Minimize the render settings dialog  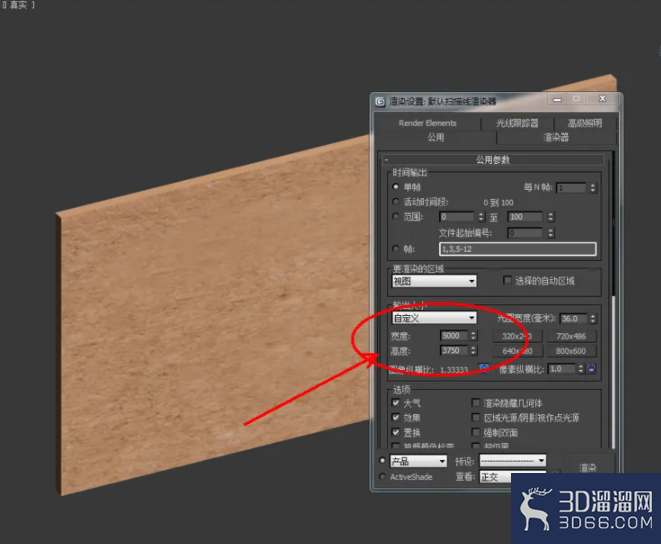(x=557, y=100)
